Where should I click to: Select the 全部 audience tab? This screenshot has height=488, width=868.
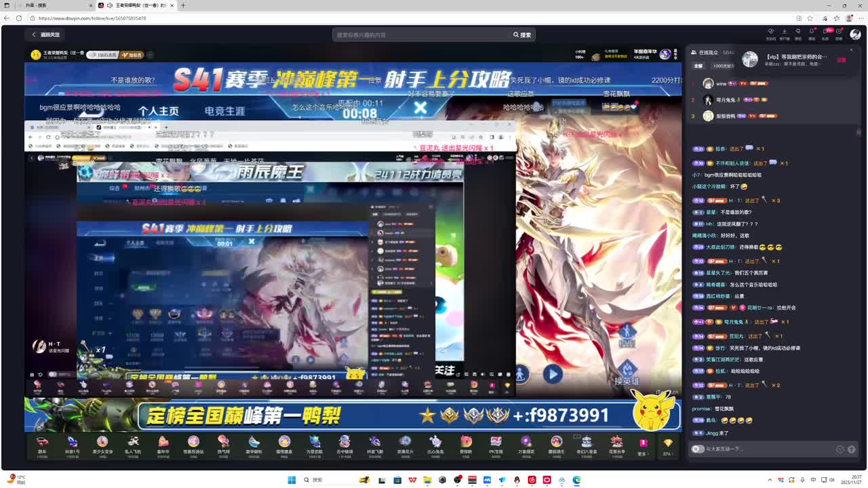[x=698, y=66]
